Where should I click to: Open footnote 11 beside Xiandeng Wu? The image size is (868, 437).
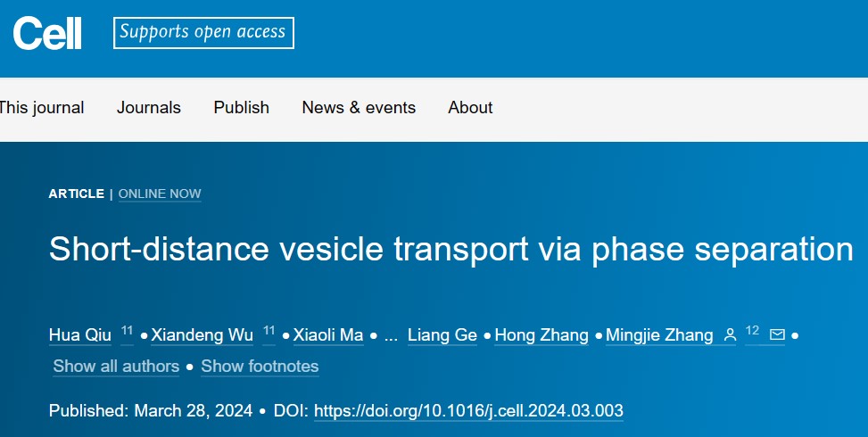269,331
